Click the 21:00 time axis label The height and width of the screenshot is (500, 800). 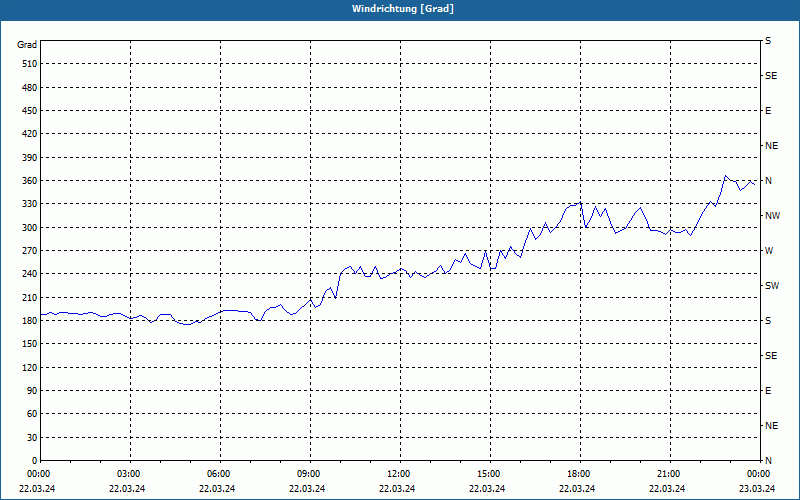pyautogui.click(x=670, y=474)
